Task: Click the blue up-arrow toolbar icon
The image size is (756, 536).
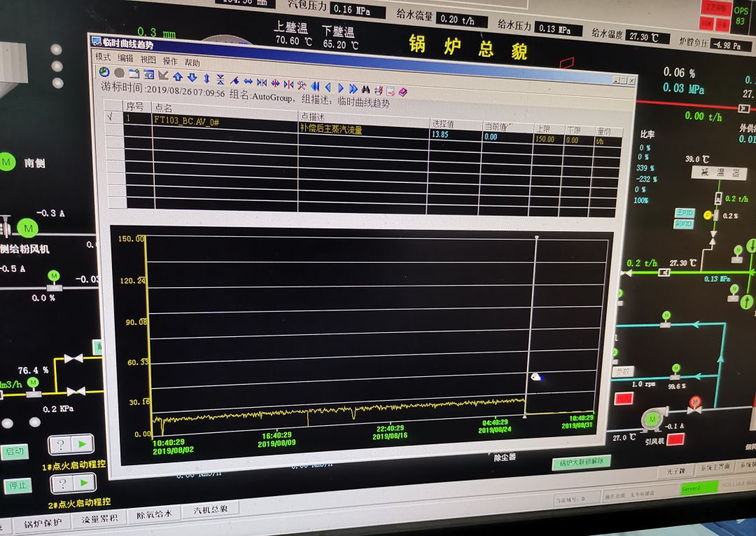Action: pyautogui.click(x=178, y=76)
